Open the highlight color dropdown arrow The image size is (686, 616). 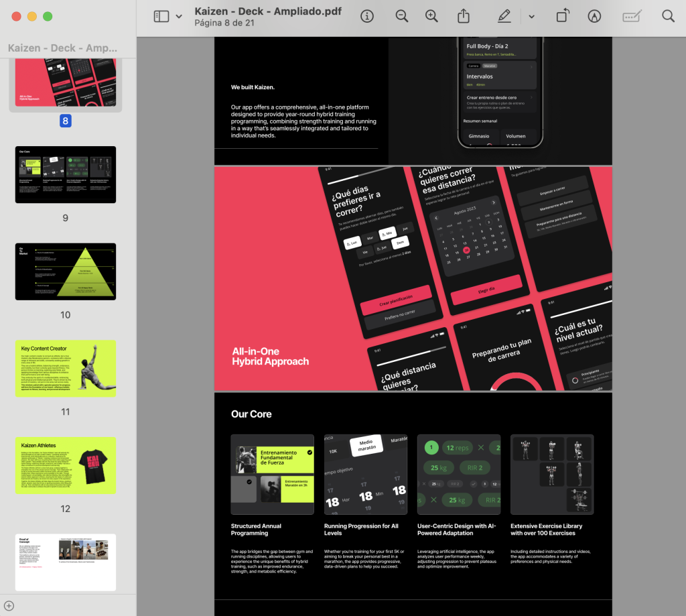(x=531, y=16)
